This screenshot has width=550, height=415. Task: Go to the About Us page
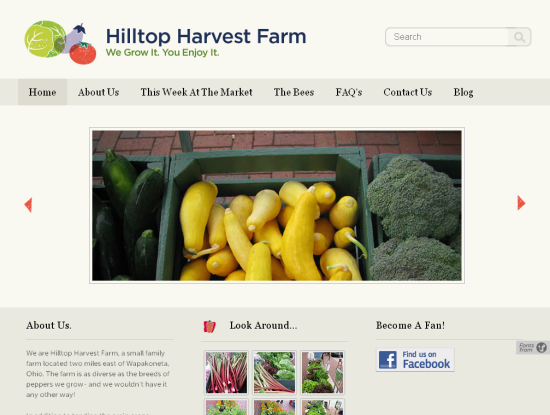pyautogui.click(x=99, y=92)
